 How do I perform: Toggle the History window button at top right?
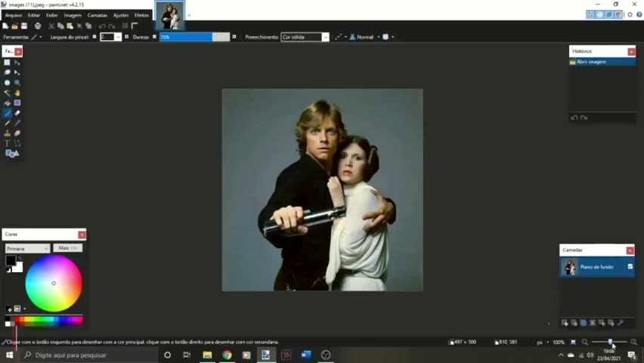point(599,14)
